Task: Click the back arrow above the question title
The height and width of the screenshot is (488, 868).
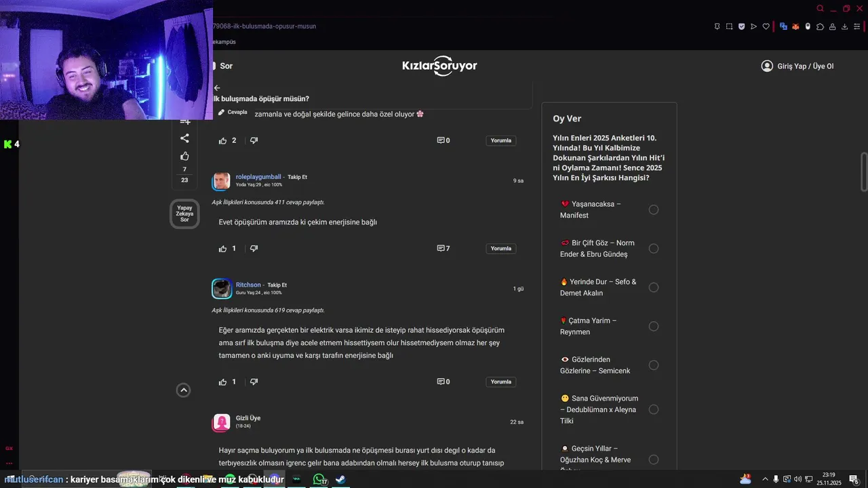Action: click(x=217, y=88)
